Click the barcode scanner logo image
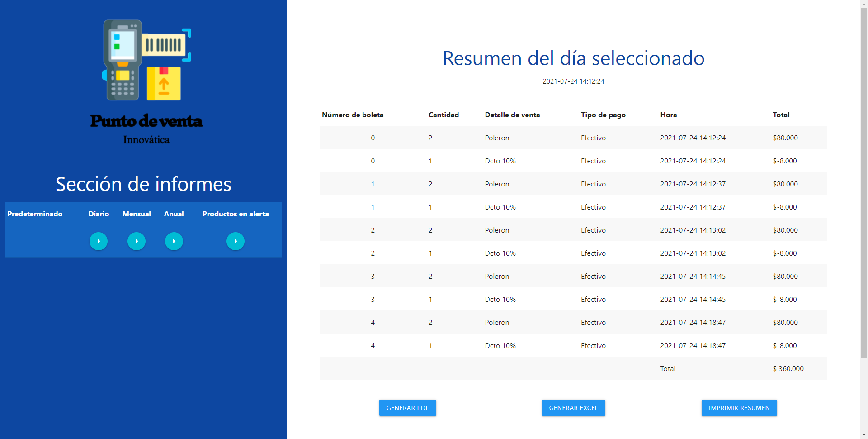Viewport: 868px width, 439px height. (146, 60)
